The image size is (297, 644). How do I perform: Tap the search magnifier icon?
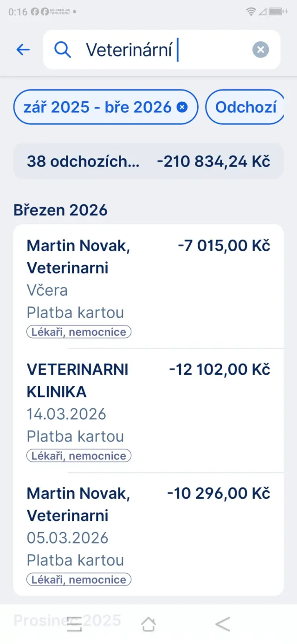coord(63,50)
